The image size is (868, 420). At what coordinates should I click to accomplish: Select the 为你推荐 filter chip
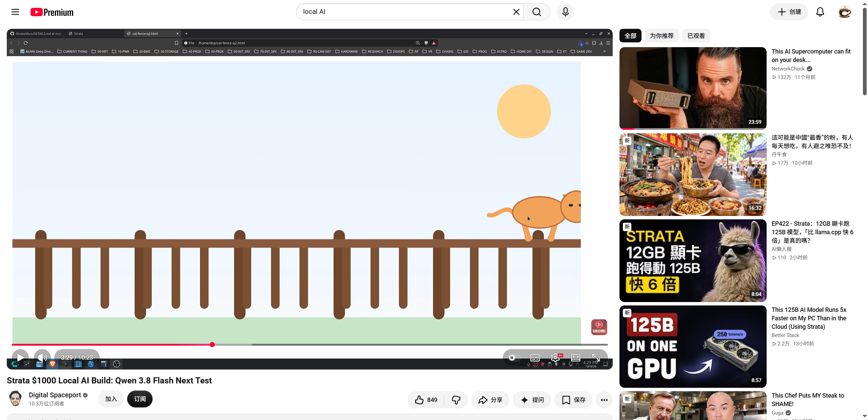(x=662, y=36)
